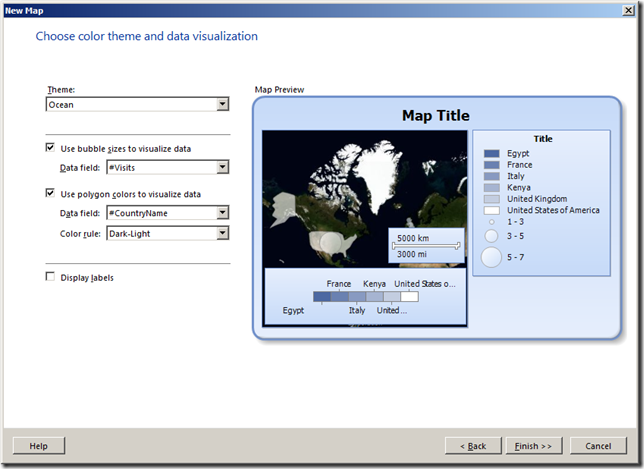Click the large 5 - 7 bubble icon

click(491, 257)
